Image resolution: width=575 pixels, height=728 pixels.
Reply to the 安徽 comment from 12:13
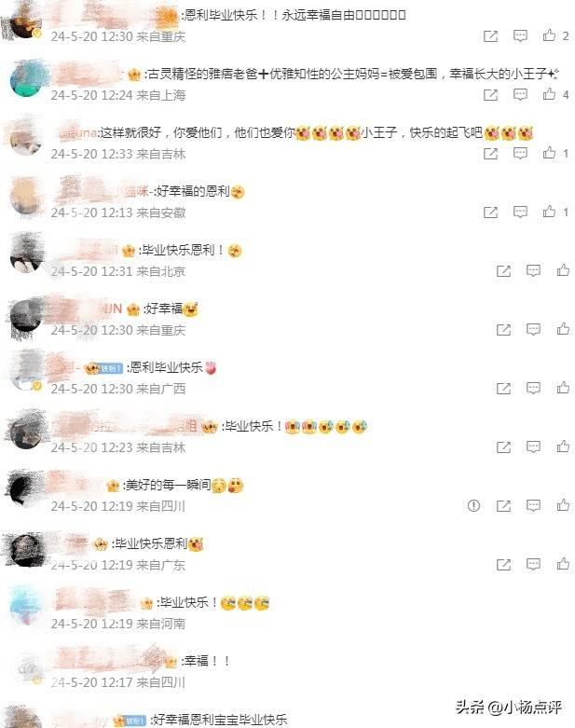click(520, 212)
